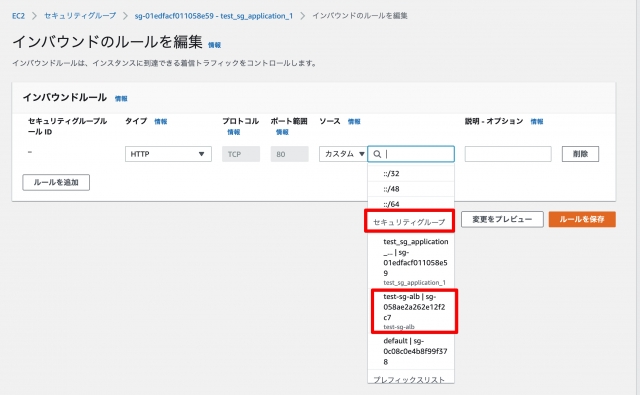Click the description optional input field
The width and height of the screenshot is (640, 395).
pyautogui.click(x=508, y=154)
